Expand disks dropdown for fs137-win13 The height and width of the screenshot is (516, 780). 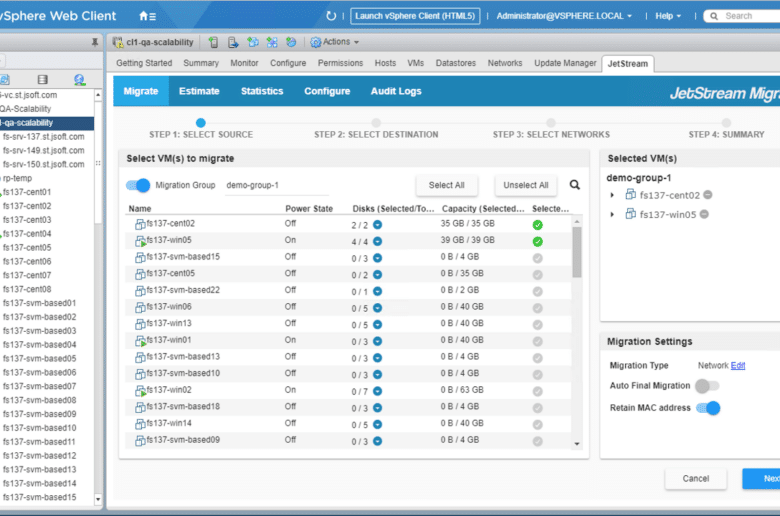378,324
